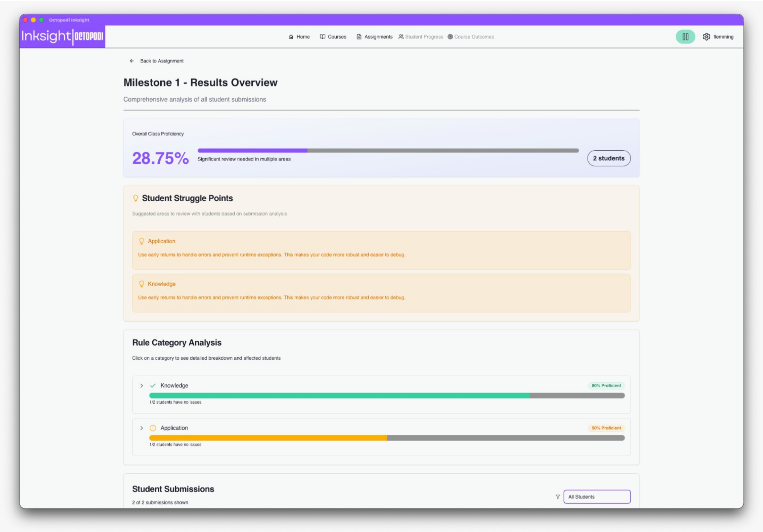Click the Application struggle point card text

point(272,255)
